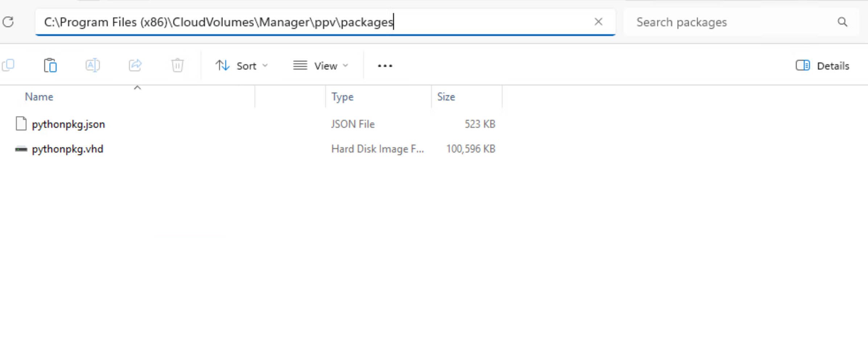The image size is (868, 346).
Task: Click the Copy toolbar icon
Action: 8,66
